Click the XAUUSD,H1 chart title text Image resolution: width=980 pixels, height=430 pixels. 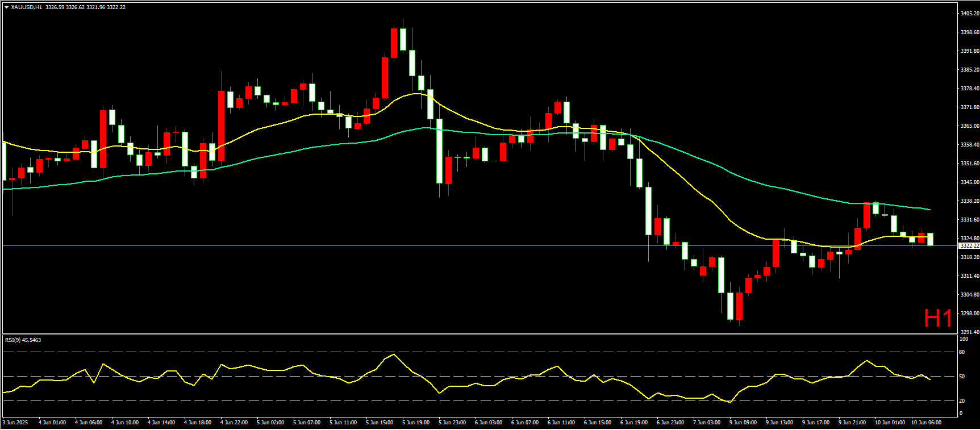[27, 7]
